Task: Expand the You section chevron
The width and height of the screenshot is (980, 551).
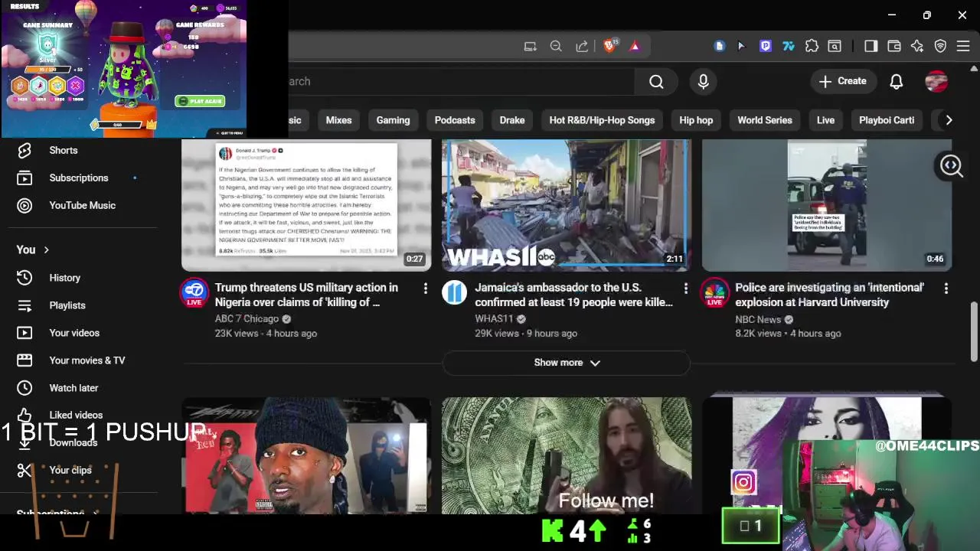Action: click(x=46, y=249)
